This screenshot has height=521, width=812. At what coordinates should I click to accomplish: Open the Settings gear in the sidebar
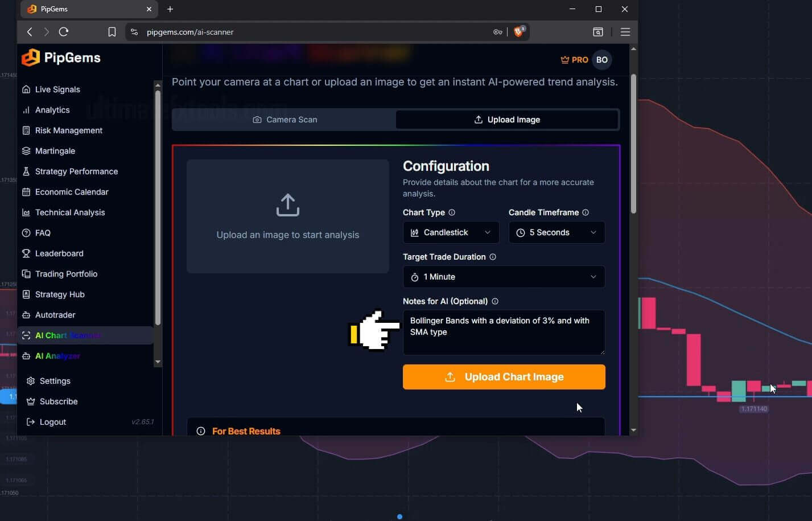[x=31, y=381]
